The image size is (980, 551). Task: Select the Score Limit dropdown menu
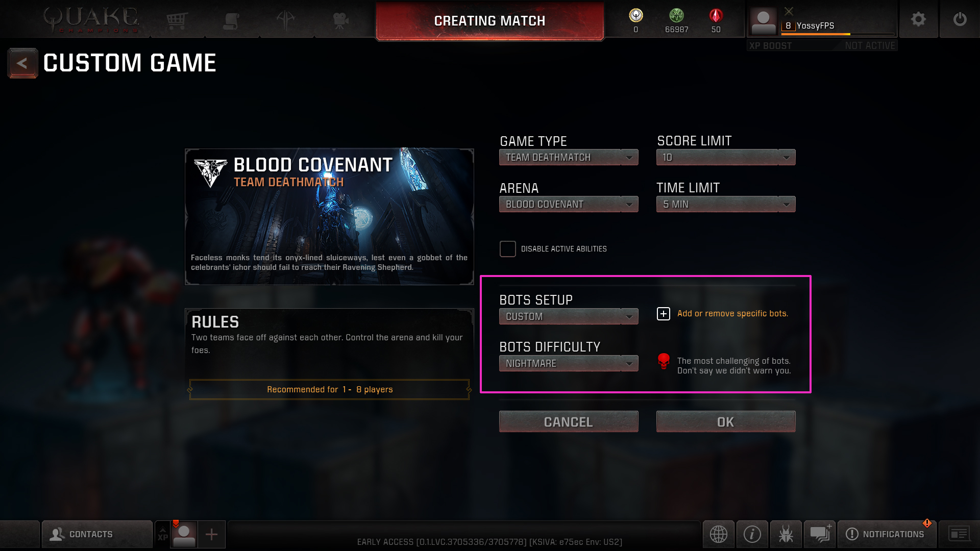tap(726, 158)
